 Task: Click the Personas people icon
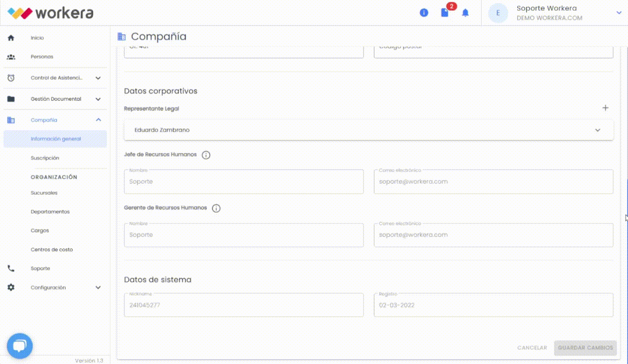[x=11, y=57]
